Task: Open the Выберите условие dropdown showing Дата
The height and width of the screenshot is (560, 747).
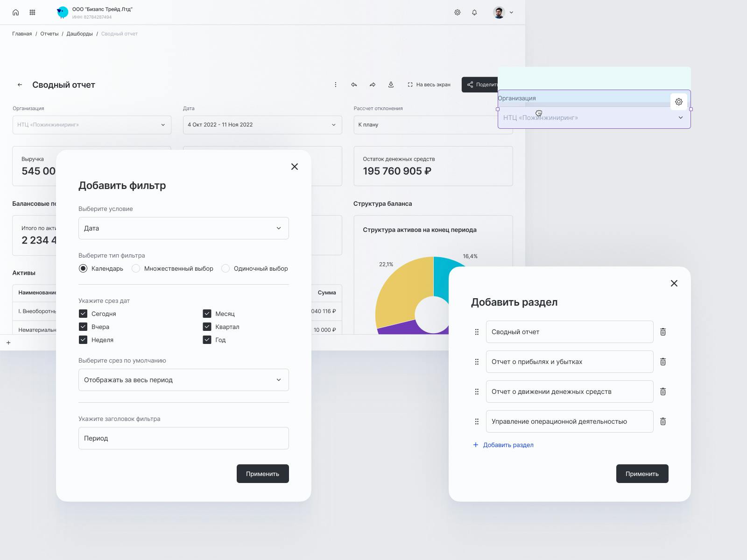Action: tap(183, 228)
